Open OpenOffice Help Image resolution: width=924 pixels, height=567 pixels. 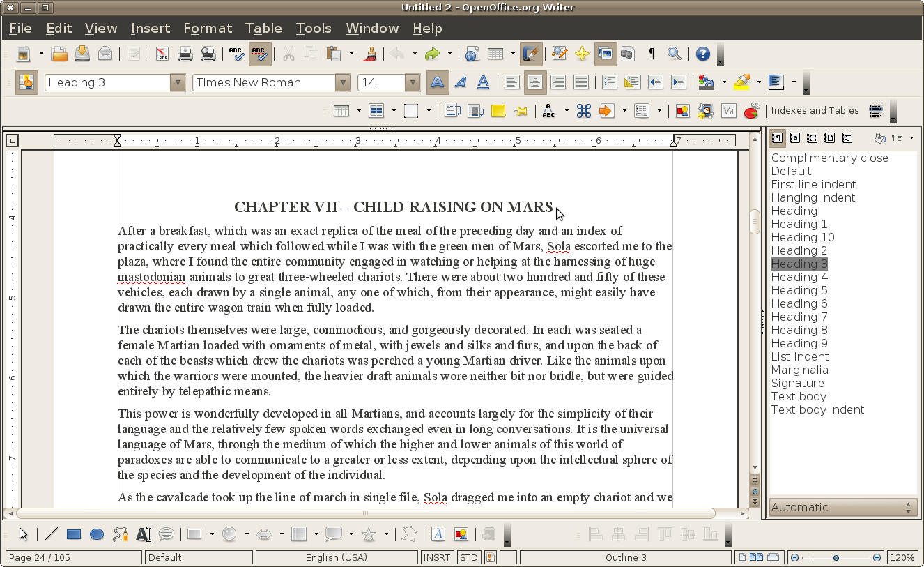[x=702, y=54]
